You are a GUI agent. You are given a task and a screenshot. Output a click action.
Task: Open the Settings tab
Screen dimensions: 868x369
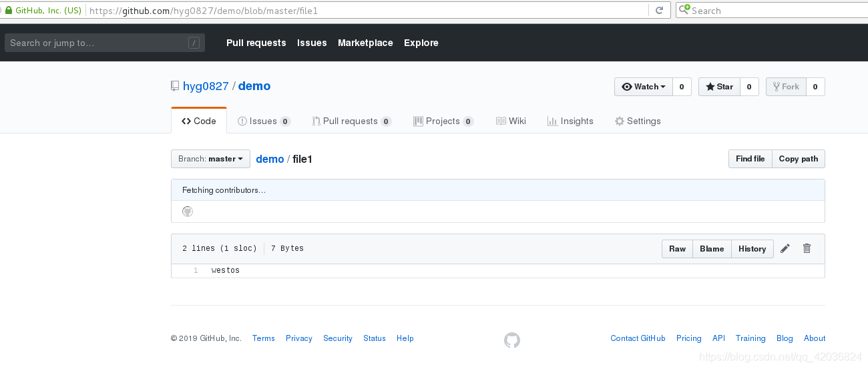(638, 121)
